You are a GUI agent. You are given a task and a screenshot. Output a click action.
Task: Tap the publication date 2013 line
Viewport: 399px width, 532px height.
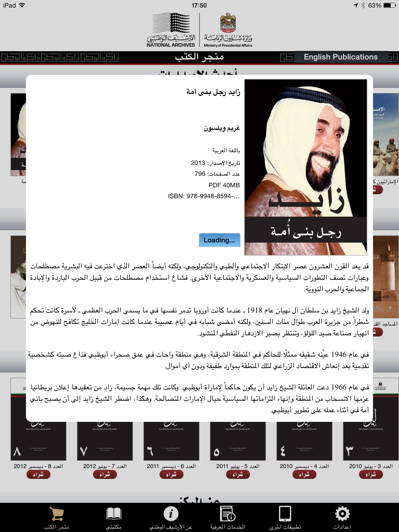pyautogui.click(x=215, y=163)
